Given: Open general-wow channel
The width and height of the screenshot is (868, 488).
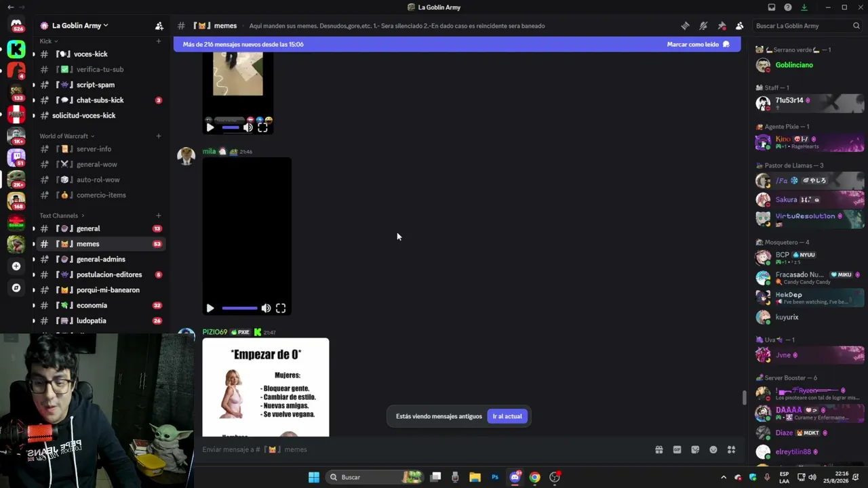Looking at the screenshot, I should point(100,164).
